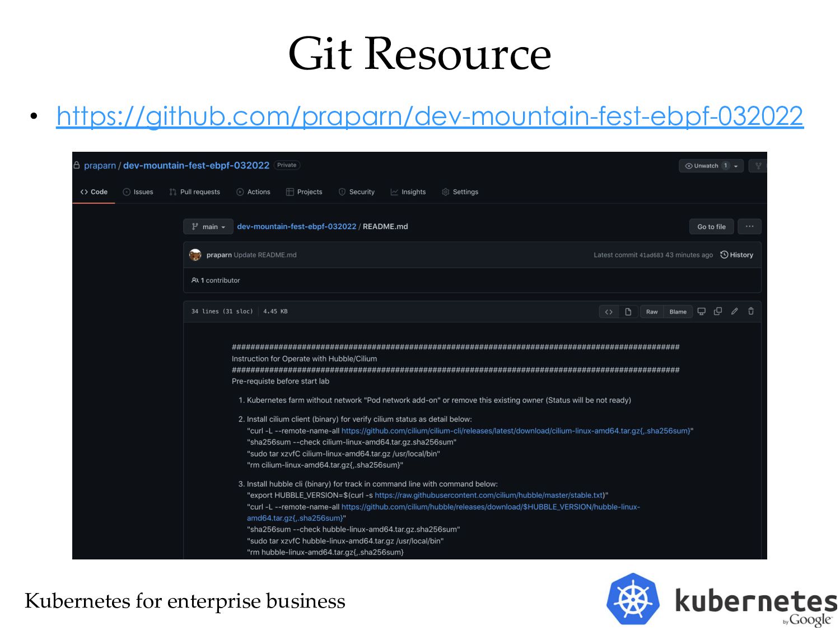Open the github.com/praparn slide URL
Image resolution: width=840 pixels, height=630 pixels.
pos(430,116)
